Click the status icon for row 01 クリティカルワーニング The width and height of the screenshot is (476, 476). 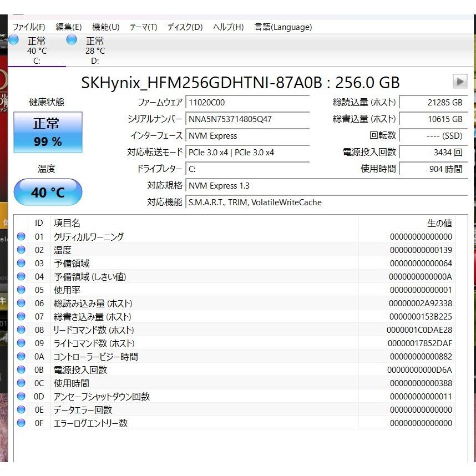(21, 236)
